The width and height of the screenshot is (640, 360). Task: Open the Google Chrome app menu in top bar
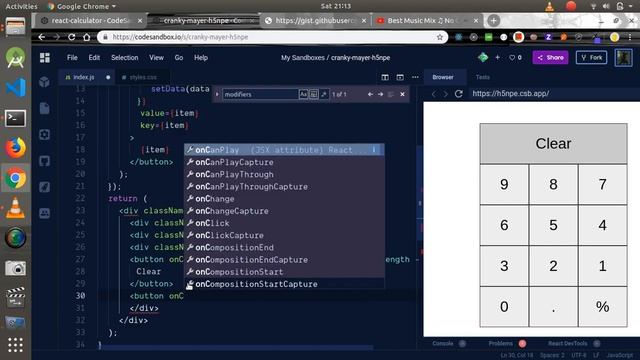[82, 6]
